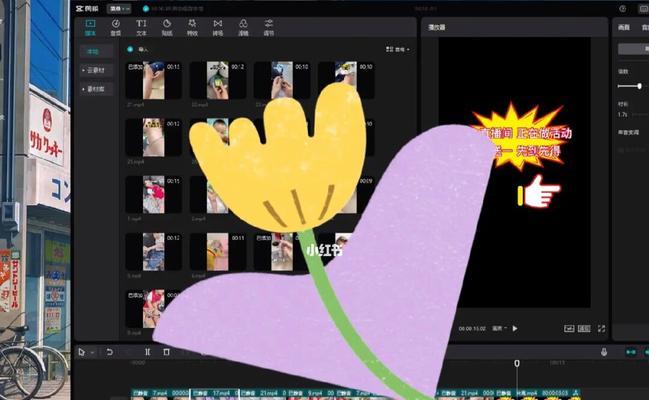The width and height of the screenshot is (649, 400).
Task: Expand the 素材库 material library entry
Action: 96,89
